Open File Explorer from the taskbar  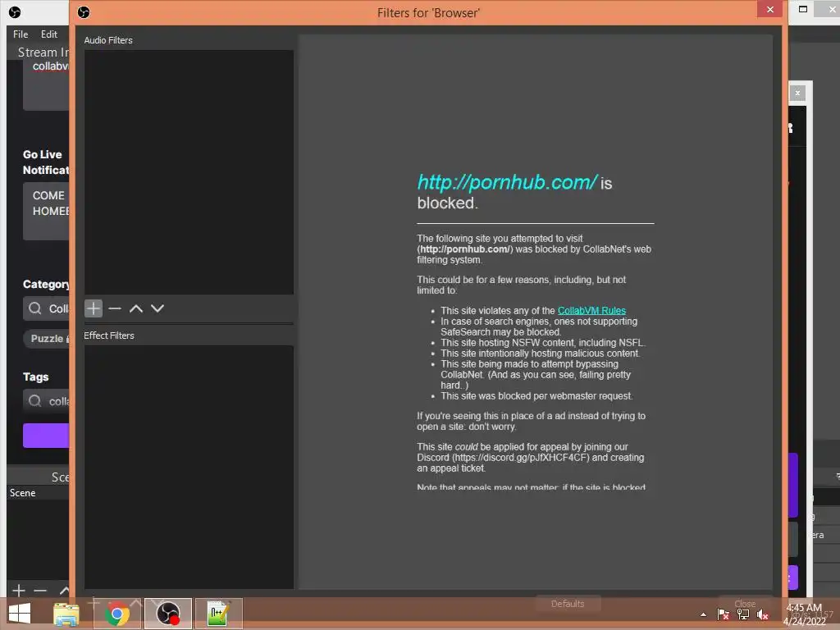[66, 614]
